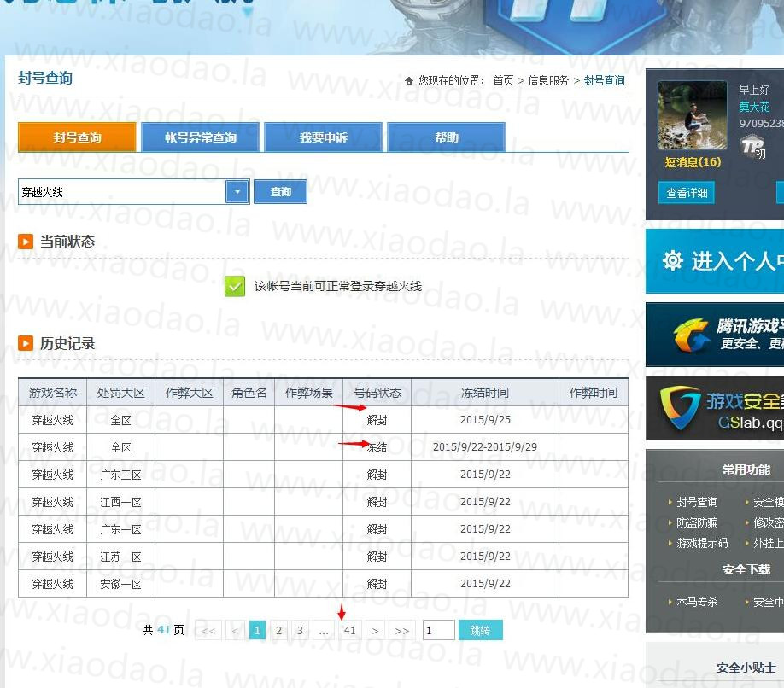This screenshot has width=784, height=688.
Task: Click the 游戏安全 GSlab shield icon
Action: pyautogui.click(x=680, y=408)
